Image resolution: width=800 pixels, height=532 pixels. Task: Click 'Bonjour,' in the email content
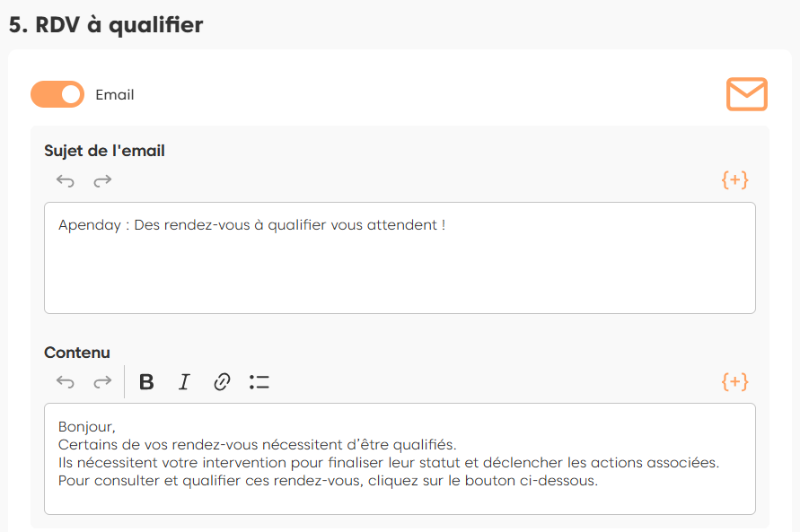(87, 427)
